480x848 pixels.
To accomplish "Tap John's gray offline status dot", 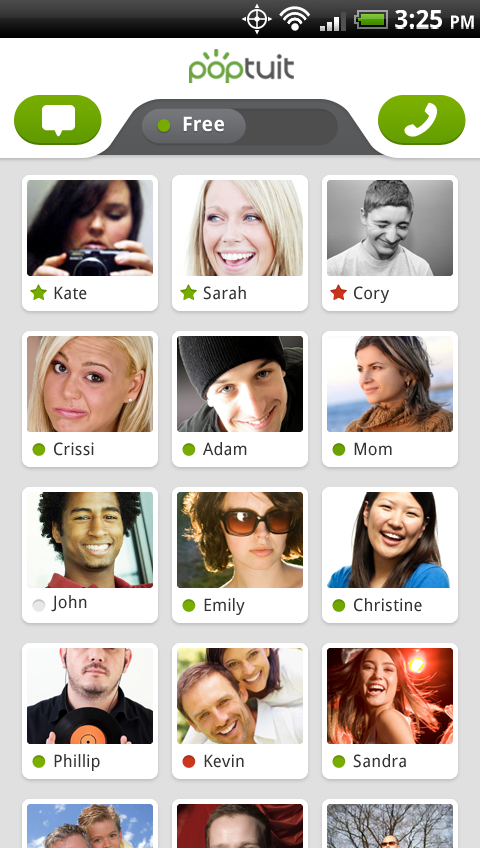I will coord(39,605).
